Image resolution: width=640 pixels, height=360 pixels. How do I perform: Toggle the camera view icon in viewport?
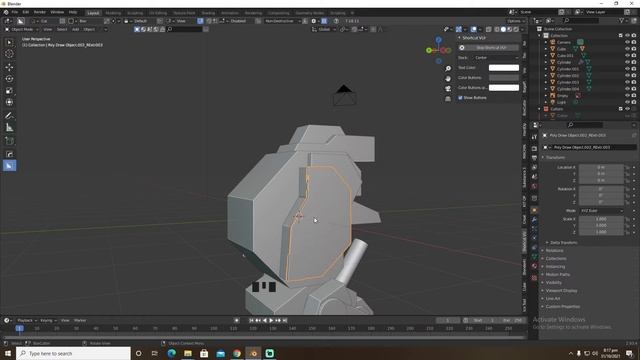tap(448, 89)
